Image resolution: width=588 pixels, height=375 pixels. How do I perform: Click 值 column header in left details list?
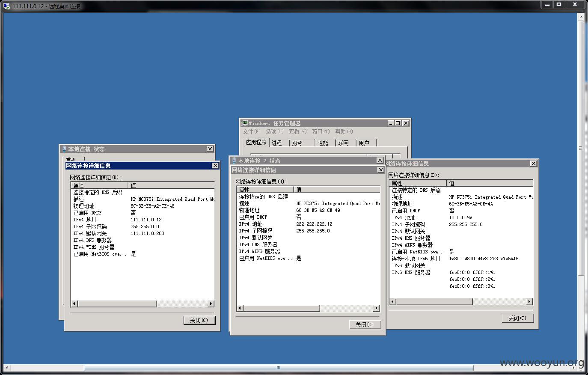(171, 185)
